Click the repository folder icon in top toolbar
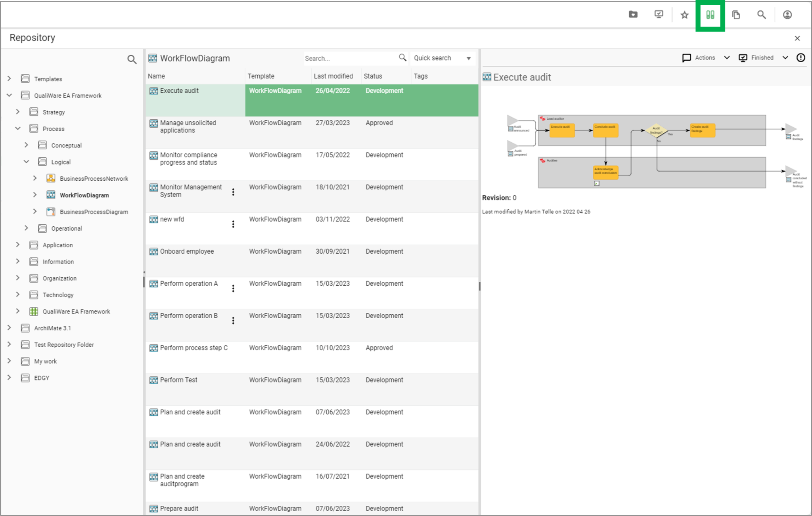 coord(633,15)
